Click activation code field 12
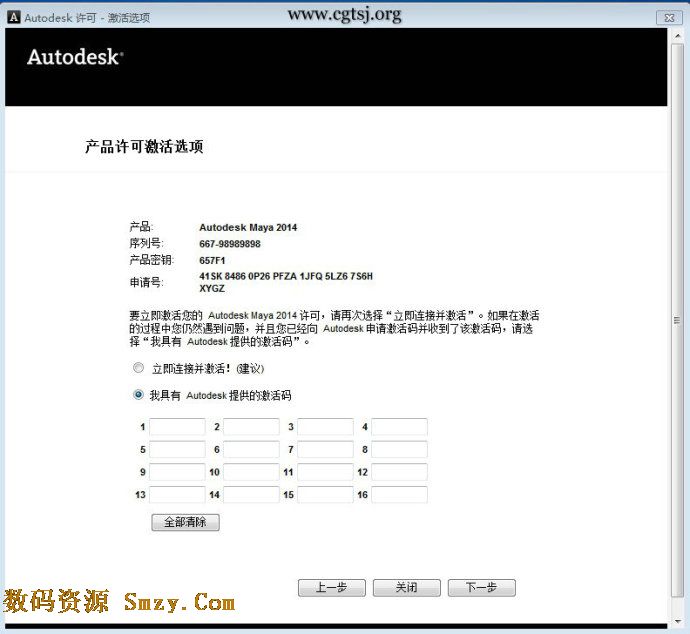 [x=399, y=472]
